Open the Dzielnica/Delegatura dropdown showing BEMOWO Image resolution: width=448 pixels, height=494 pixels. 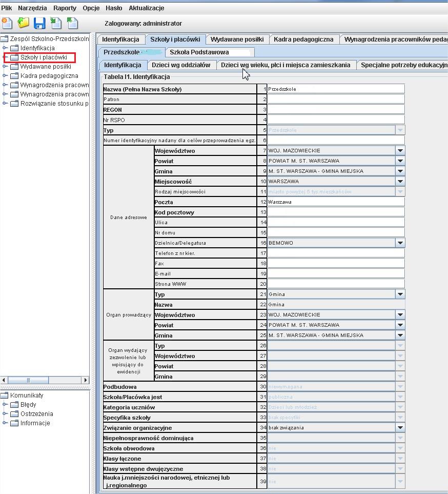point(400,243)
